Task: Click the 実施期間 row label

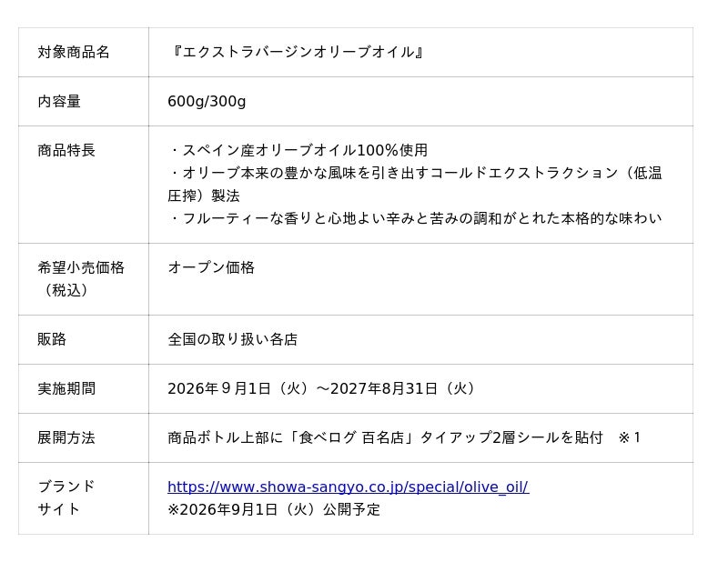Action: click(66, 388)
